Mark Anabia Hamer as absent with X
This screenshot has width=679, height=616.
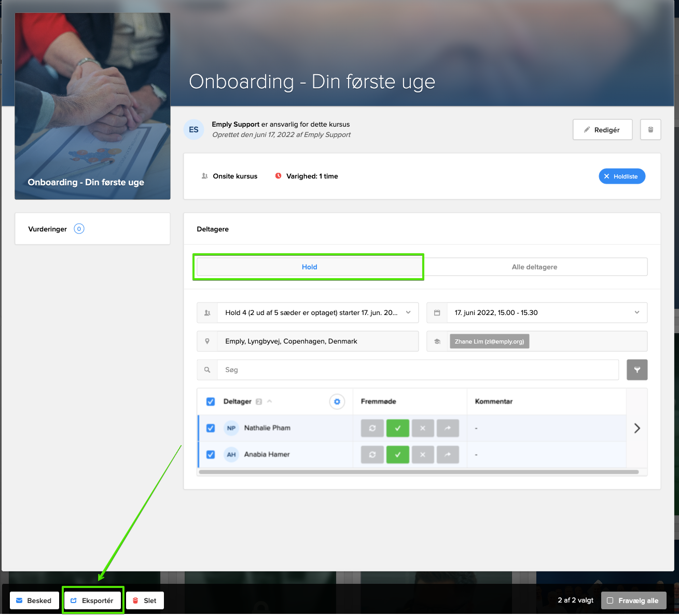pyautogui.click(x=423, y=455)
